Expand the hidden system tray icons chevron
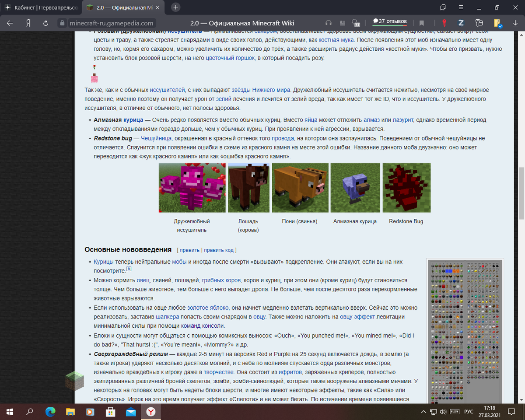The height and width of the screenshot is (420, 525). coord(423,411)
